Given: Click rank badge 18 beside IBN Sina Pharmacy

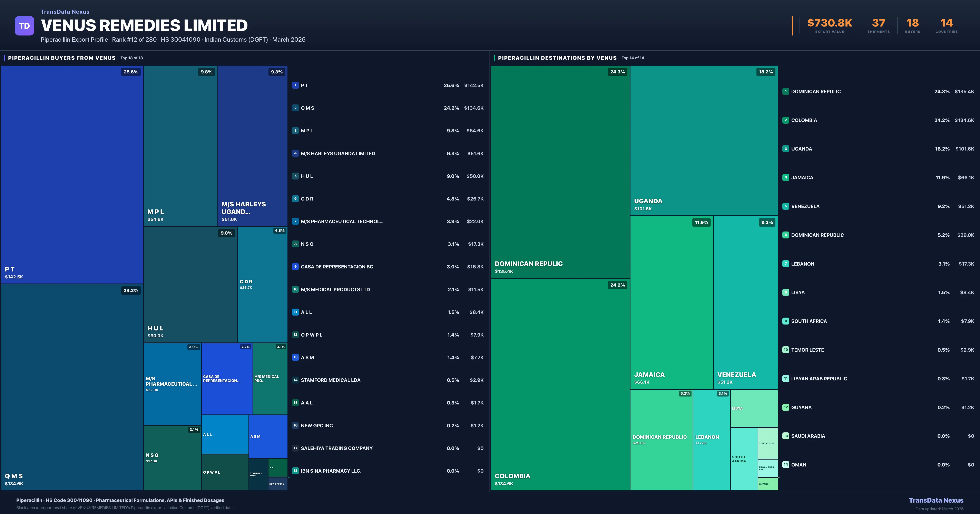Looking at the screenshot, I should 295,471.
